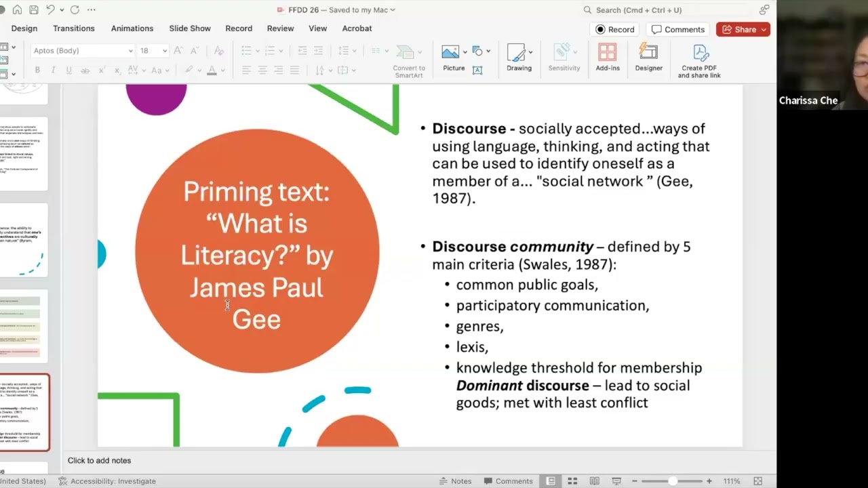Apply superscript formatting

pyautogui.click(x=102, y=70)
